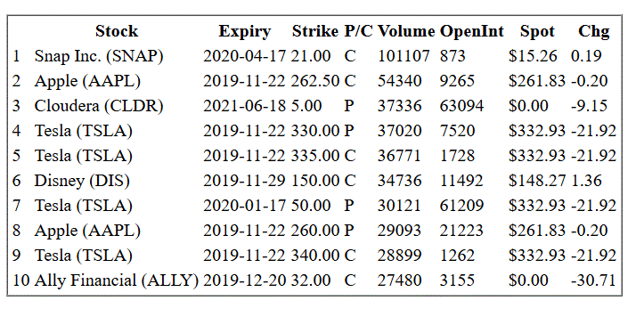Click the Volume column header
Image resolution: width=644 pixels, height=333 pixels.
406,31
